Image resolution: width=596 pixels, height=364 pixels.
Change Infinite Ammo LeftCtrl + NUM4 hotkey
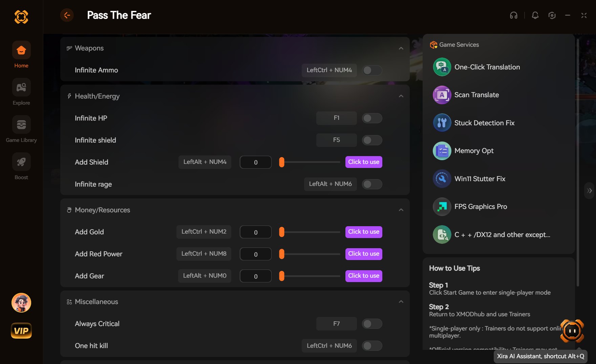tap(329, 70)
